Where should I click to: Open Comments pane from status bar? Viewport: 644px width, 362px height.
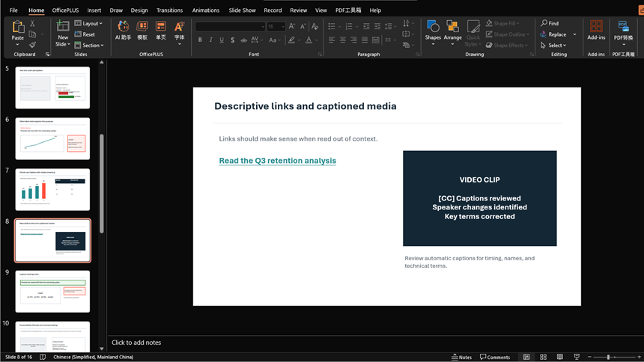coord(495,357)
